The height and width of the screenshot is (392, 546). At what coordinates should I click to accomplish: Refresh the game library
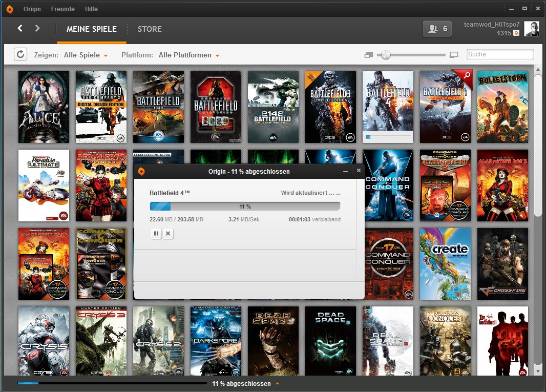(20, 54)
